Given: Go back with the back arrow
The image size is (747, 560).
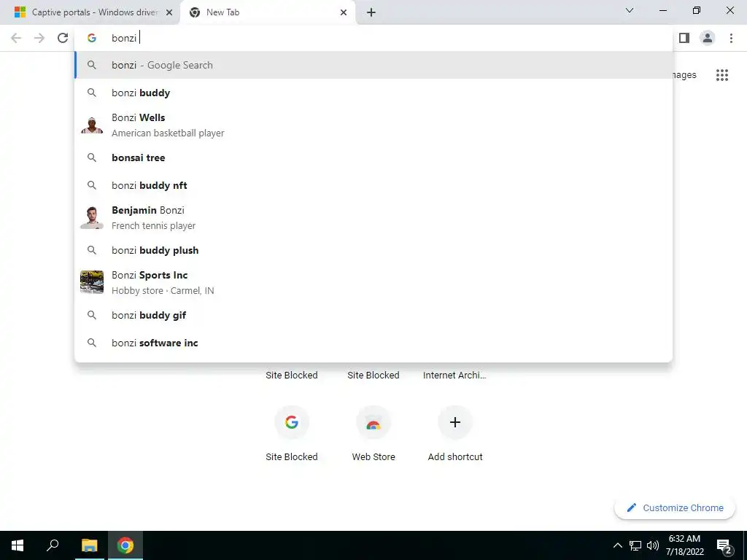Looking at the screenshot, I should click(x=16, y=38).
